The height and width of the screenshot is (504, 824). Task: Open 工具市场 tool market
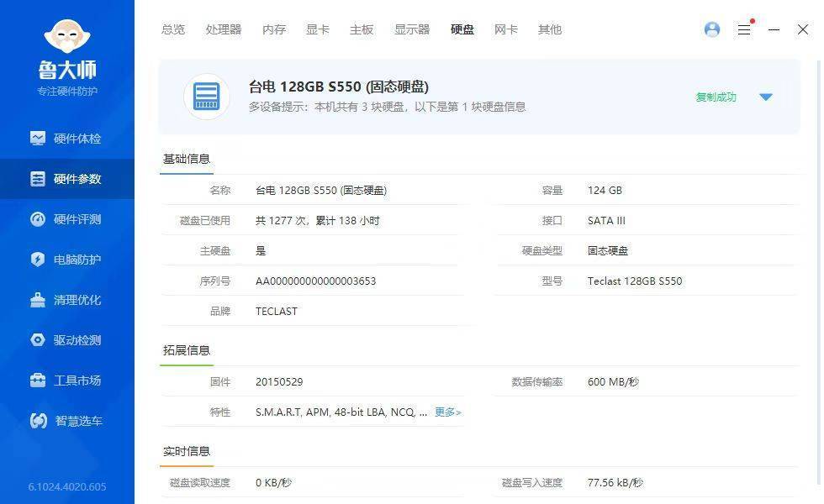coord(66,381)
